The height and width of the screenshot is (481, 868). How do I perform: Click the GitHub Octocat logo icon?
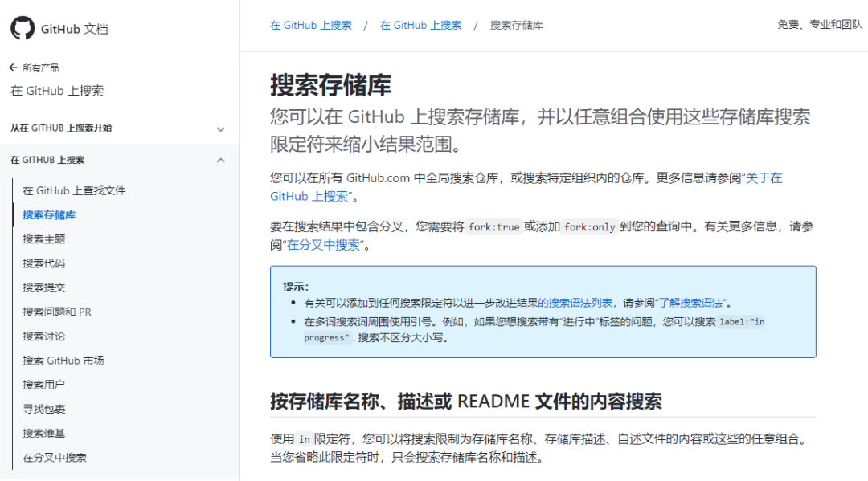(23, 28)
